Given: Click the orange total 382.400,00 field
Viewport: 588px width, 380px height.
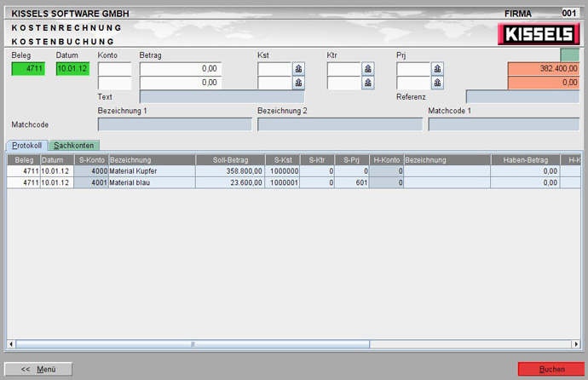Looking at the screenshot, I should coord(544,69).
